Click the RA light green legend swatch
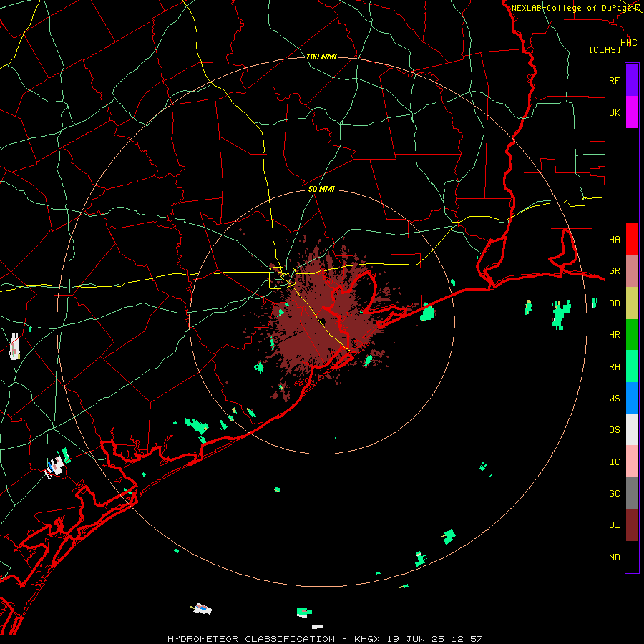The image size is (644, 644). [632, 366]
